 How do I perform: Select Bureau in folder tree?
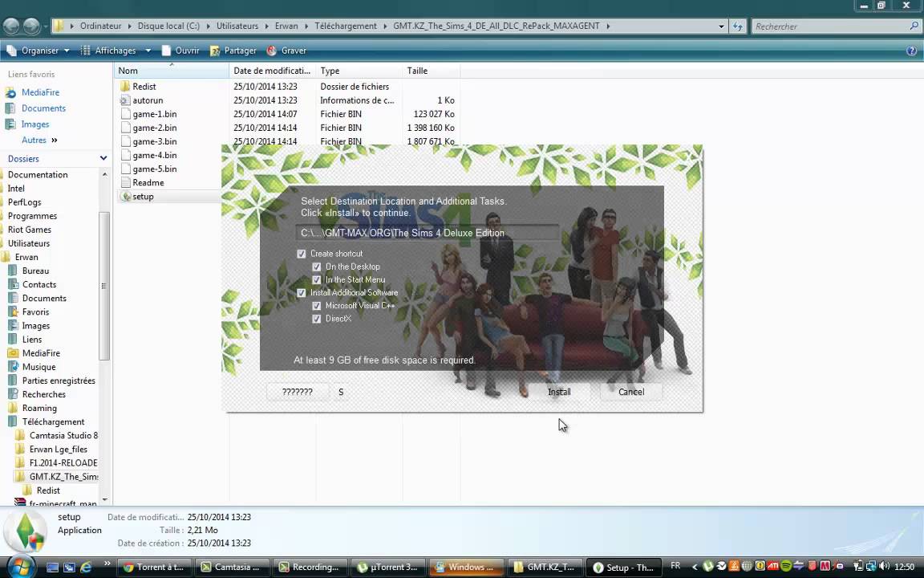click(35, 271)
